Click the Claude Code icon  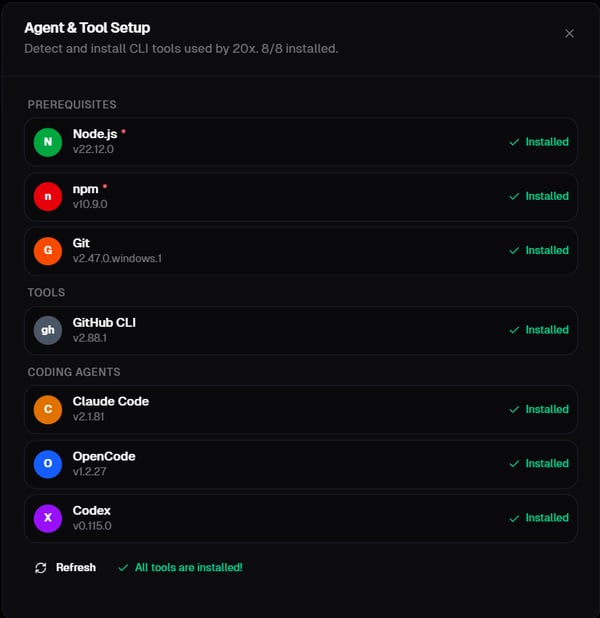tap(48, 409)
